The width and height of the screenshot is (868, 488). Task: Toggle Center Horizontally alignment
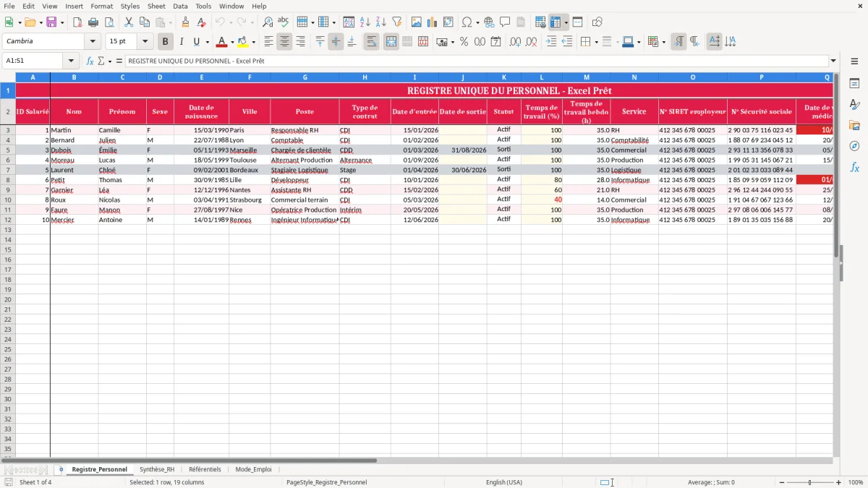click(x=284, y=42)
